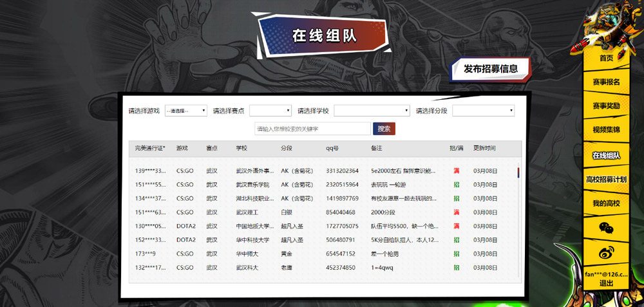644x307 pixels.
Task: Click school 中国地质大学... cell
Action: pos(254,226)
